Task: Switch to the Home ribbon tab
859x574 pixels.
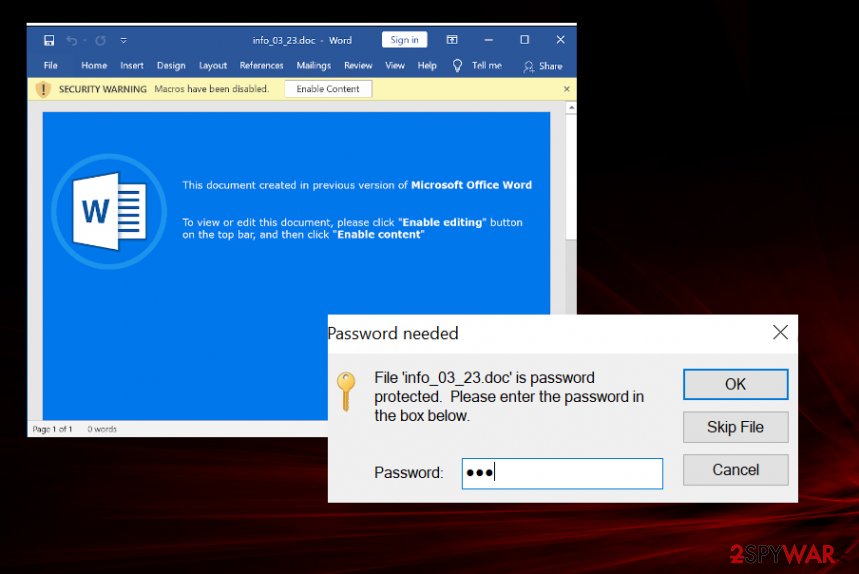Action: 94,66
